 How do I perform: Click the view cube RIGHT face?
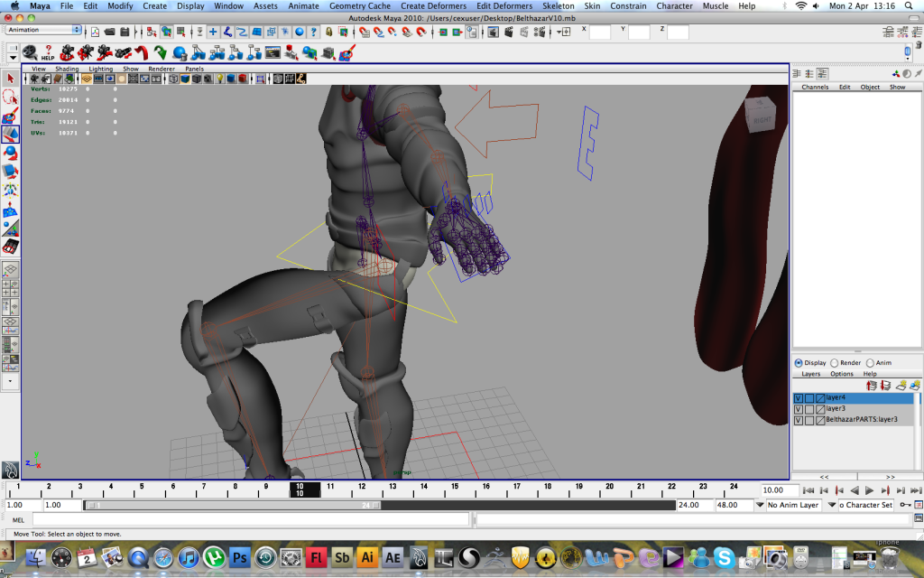pyautogui.click(x=761, y=117)
